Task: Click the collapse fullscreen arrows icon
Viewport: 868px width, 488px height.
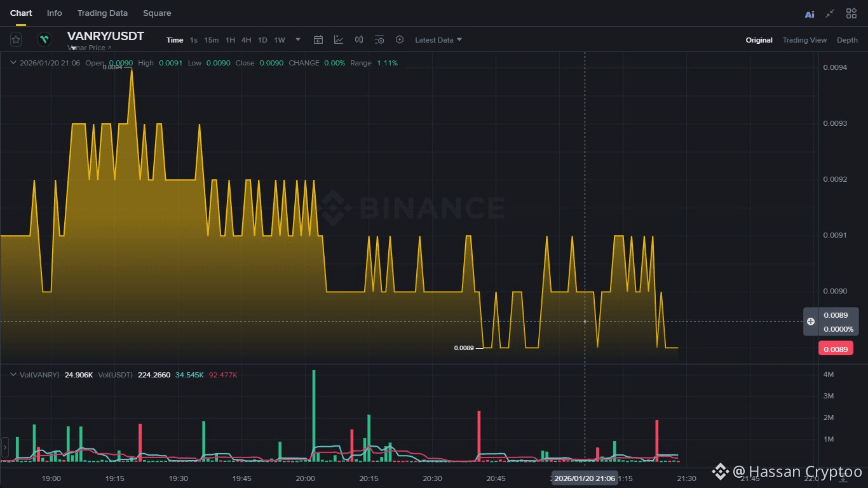Action: pos(830,13)
